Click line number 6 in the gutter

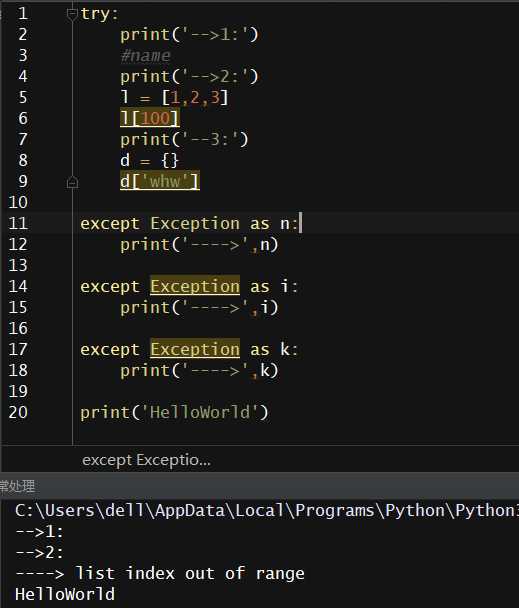[x=23, y=118]
